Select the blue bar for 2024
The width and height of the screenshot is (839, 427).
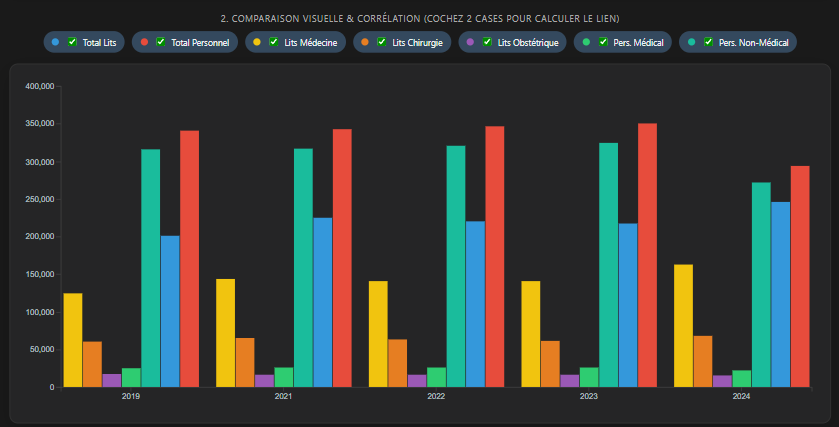780,294
